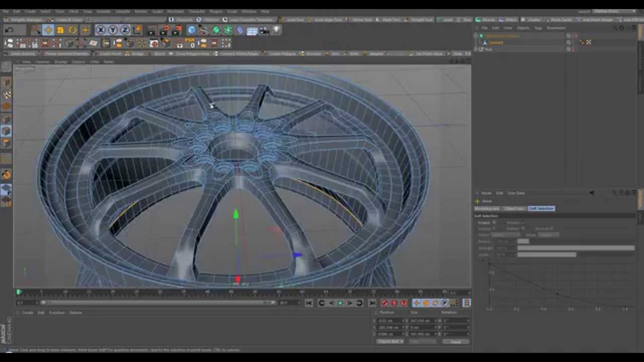Open the Make Editable icon in left sidebar
Screen dimensions: 644x362
point(6,66)
